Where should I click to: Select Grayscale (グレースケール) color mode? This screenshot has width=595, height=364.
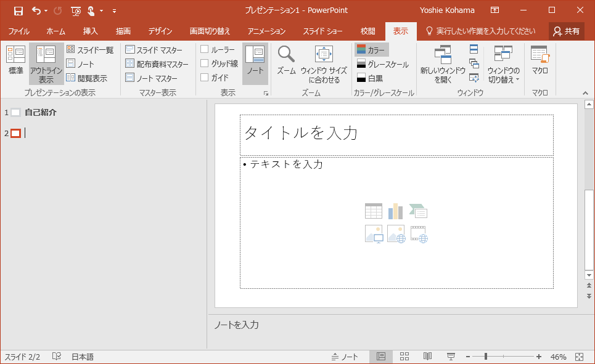click(382, 64)
